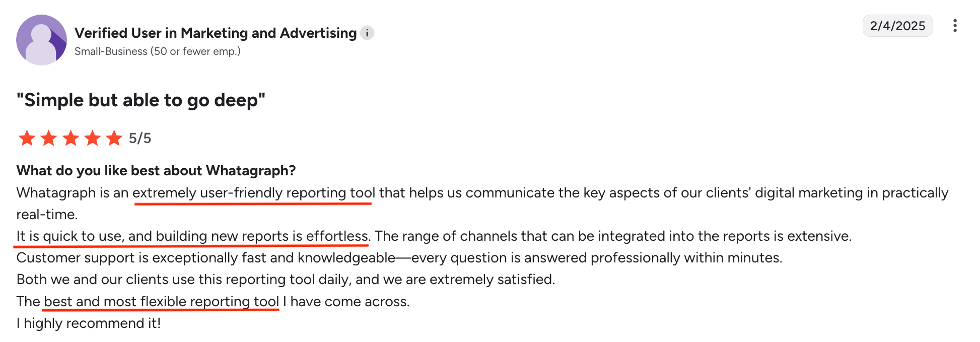Click the avatar thumbnail in the top-left corner

pos(41,40)
